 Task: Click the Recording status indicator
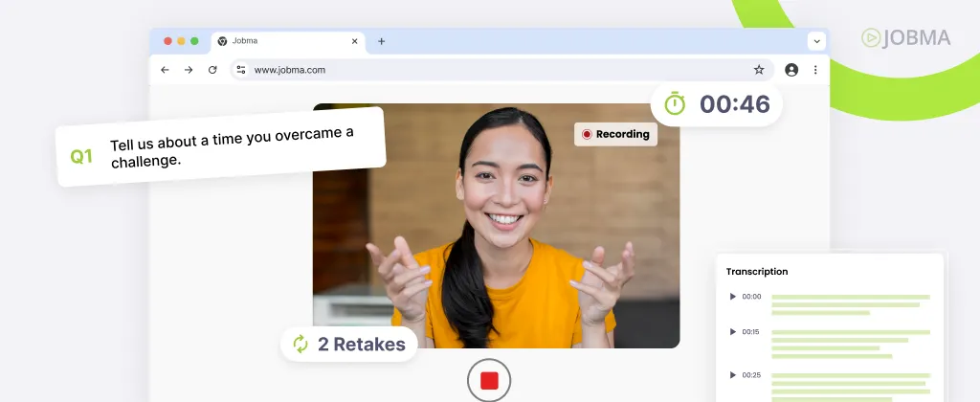click(x=615, y=134)
